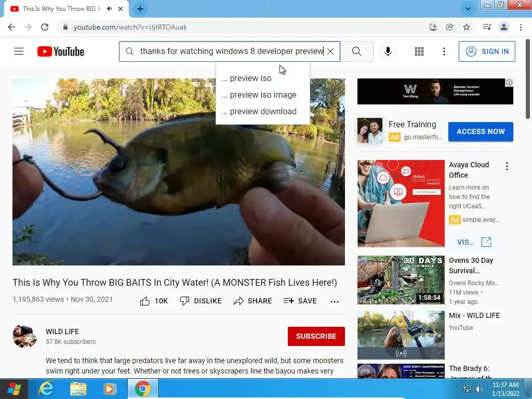The image size is (532, 399).
Task: Open YouTube settings three-dot menu
Action: pyautogui.click(x=444, y=51)
